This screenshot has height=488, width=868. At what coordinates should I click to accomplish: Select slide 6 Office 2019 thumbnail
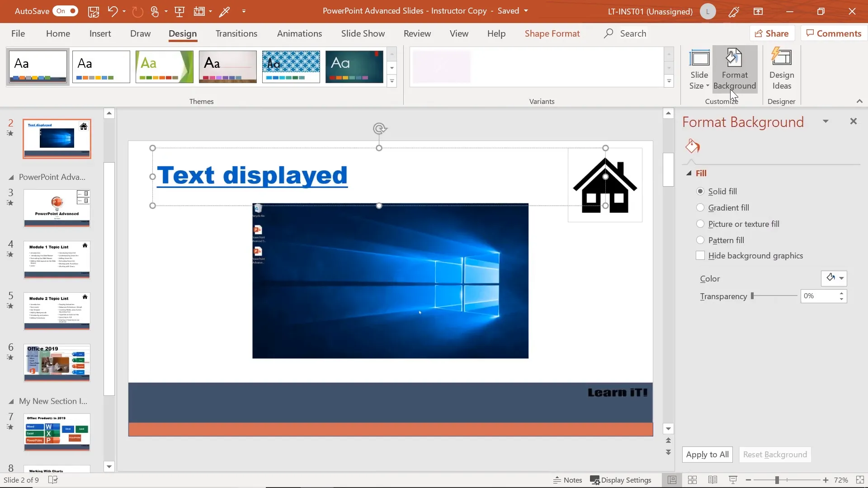coord(57,363)
